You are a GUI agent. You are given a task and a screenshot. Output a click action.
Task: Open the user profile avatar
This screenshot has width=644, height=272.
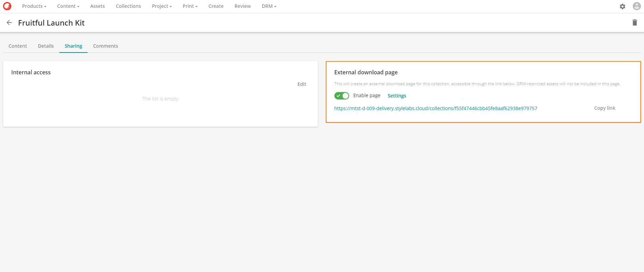pyautogui.click(x=637, y=6)
